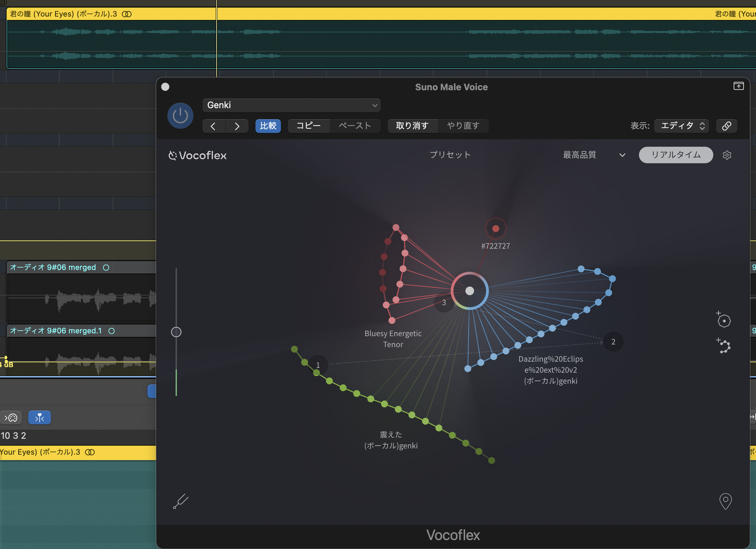Viewport: 756px width, 549px height.
Task: Open the Genki preset dropdown
Action: (291, 105)
